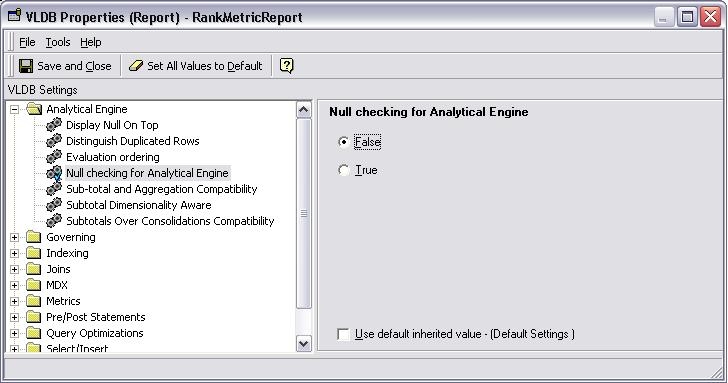Image resolution: width=728 pixels, height=383 pixels.
Task: Select Subtotal Dimensionality Aware setting
Action: [138, 205]
